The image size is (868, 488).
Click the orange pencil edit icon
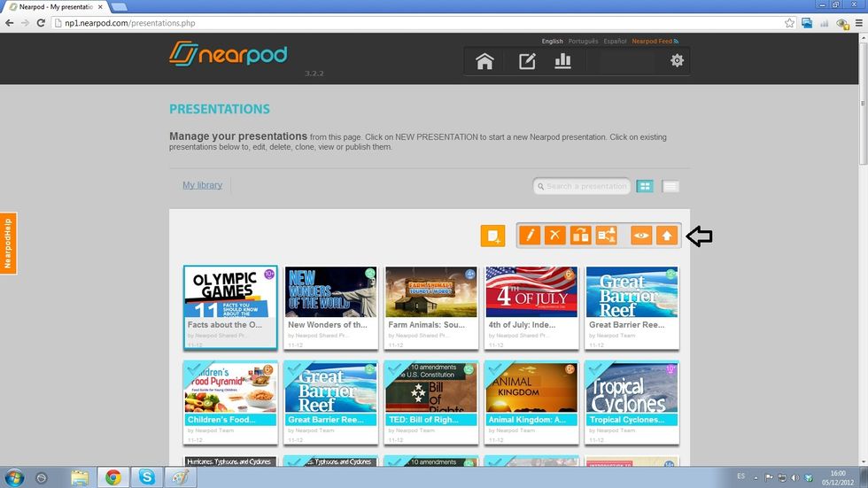[530, 236]
